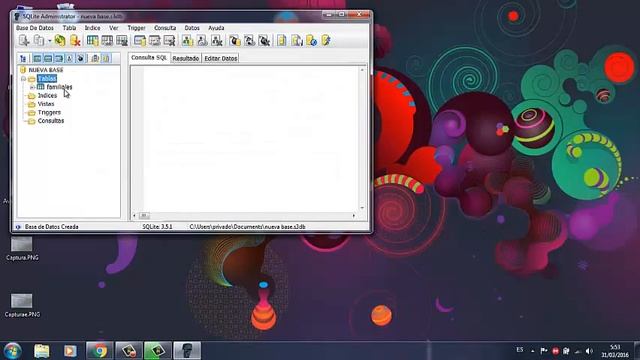Click the execute query lightning icon
Image resolution: width=640 pixels, height=360 pixels.
326,40
